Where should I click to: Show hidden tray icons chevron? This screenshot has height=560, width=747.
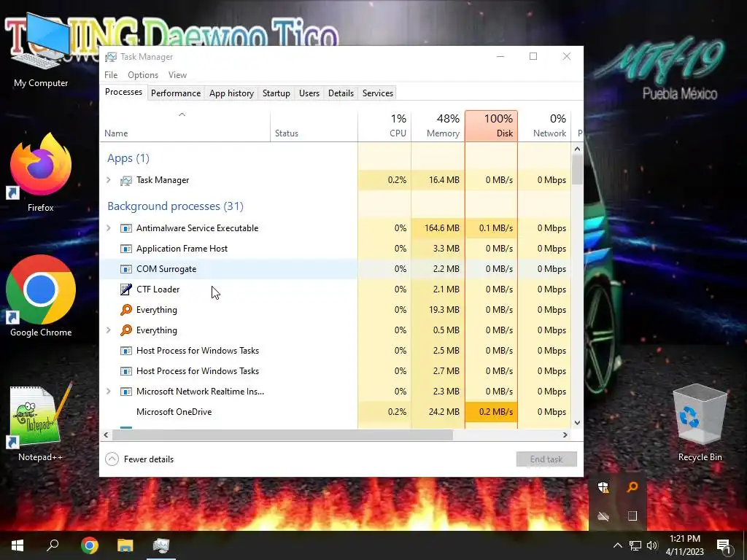[x=617, y=545]
